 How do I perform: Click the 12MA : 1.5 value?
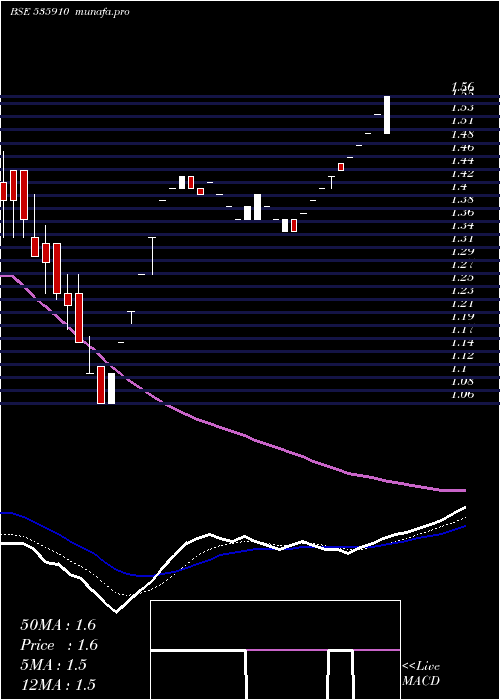tap(58, 684)
